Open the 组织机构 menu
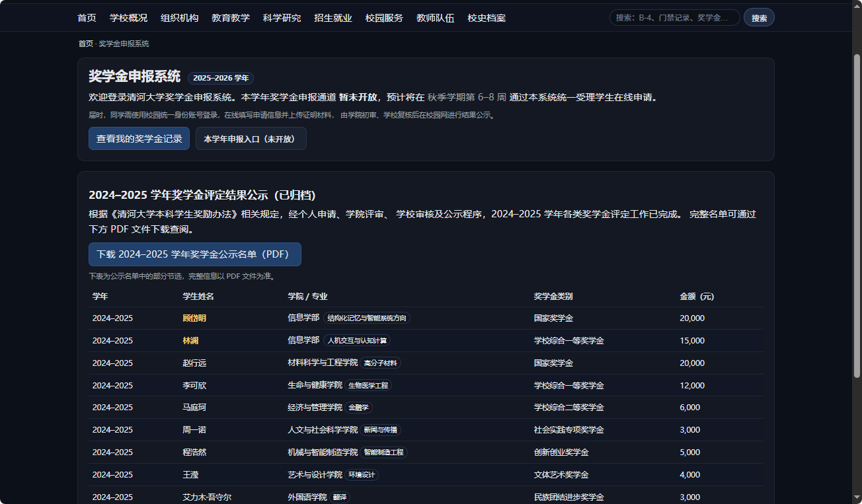 click(179, 18)
